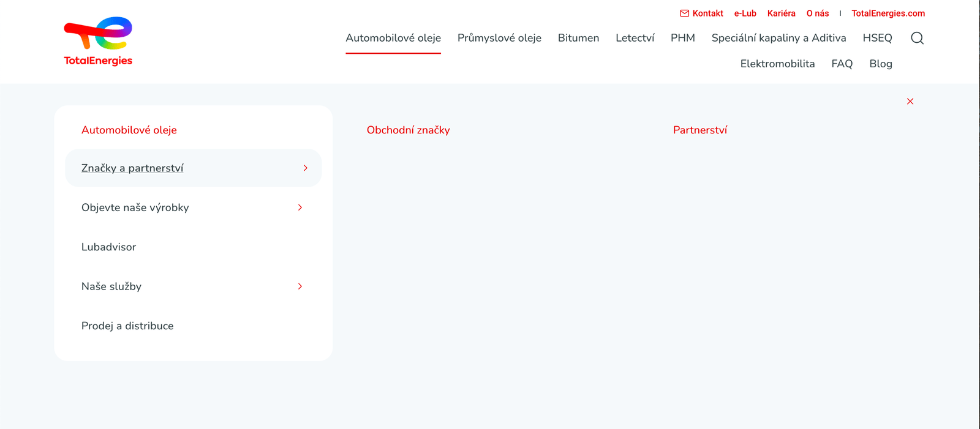Open the Průmyslové oleje menu
980x429 pixels.
click(x=499, y=38)
